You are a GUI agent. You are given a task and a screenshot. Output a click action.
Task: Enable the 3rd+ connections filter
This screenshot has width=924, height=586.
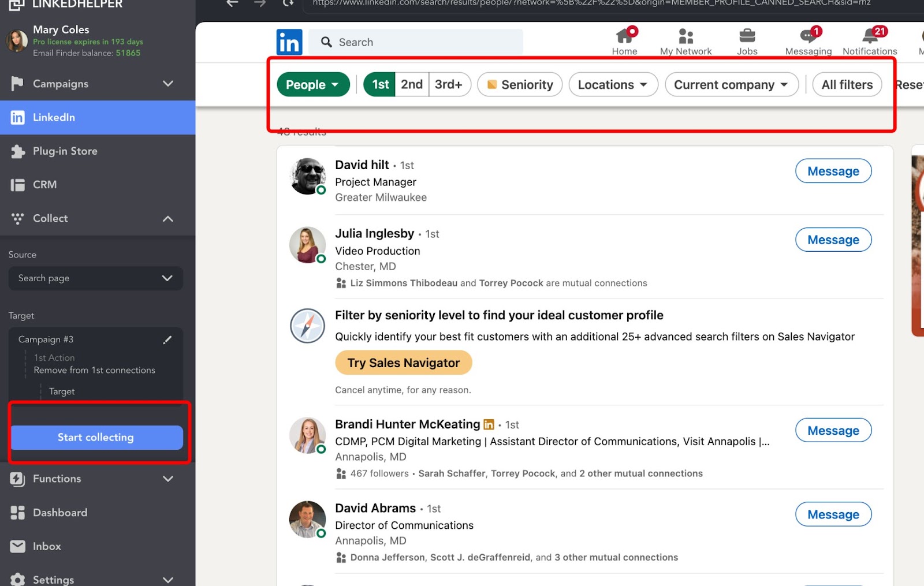449,84
